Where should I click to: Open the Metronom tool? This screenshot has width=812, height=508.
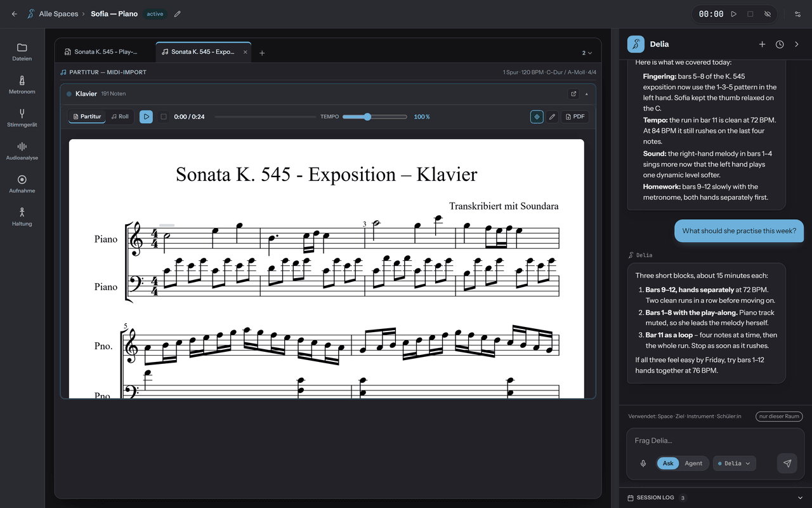pos(22,84)
